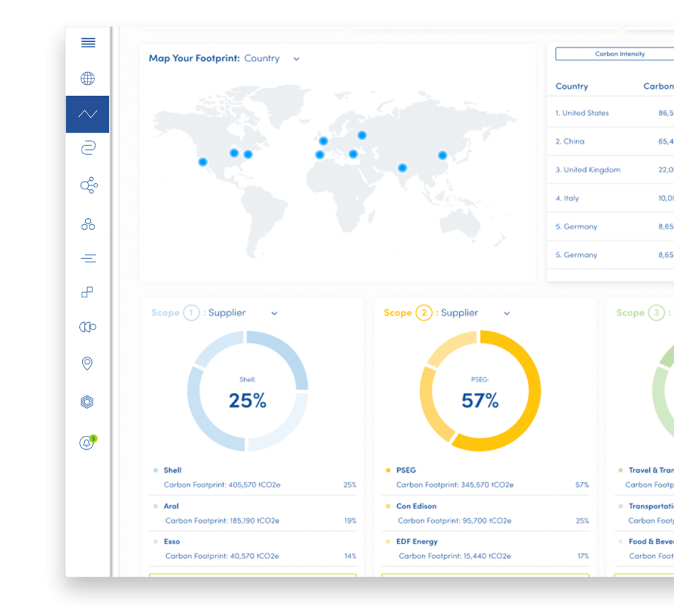The image size is (674, 616).
Task: Click Carbon Footprint: 15,440 tCO2e text
Action: pyautogui.click(x=455, y=556)
